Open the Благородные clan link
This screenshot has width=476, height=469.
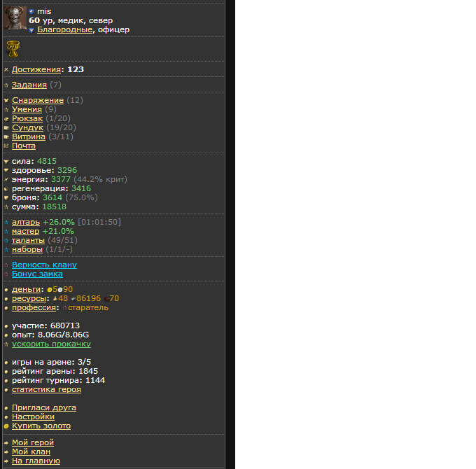coord(64,29)
